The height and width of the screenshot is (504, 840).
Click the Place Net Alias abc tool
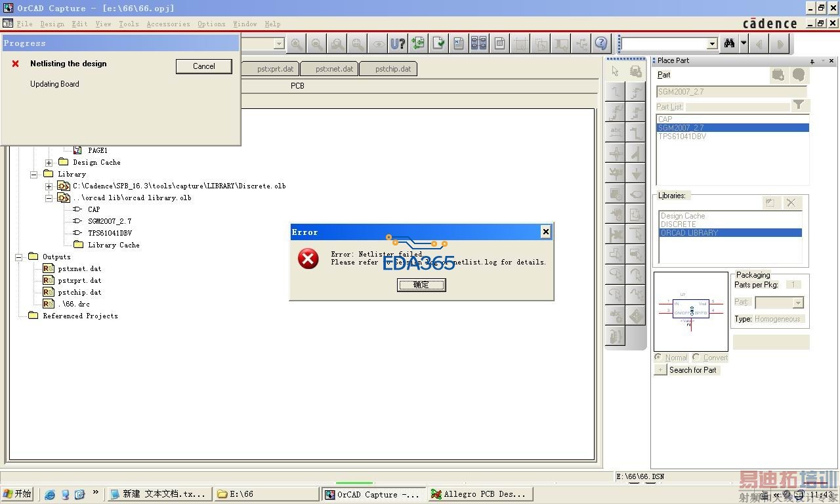coord(616,132)
